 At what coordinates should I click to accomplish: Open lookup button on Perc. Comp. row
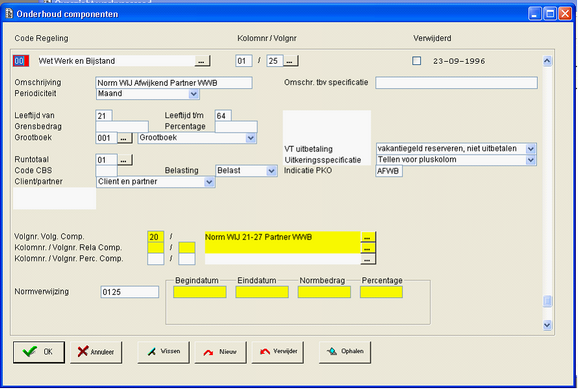[368, 259]
